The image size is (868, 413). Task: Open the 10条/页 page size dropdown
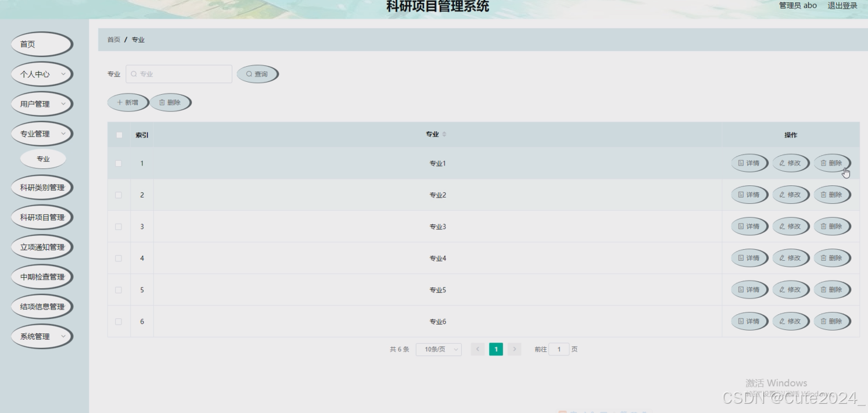tap(438, 349)
